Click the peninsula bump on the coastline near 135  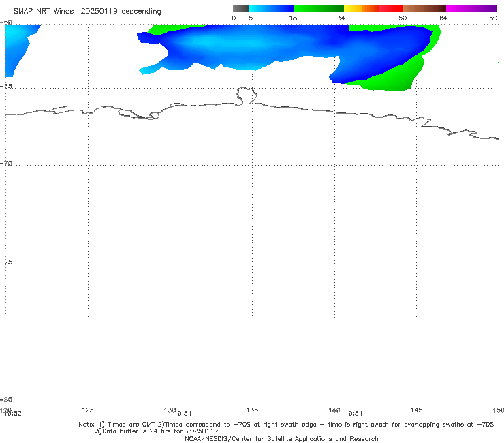(247, 95)
